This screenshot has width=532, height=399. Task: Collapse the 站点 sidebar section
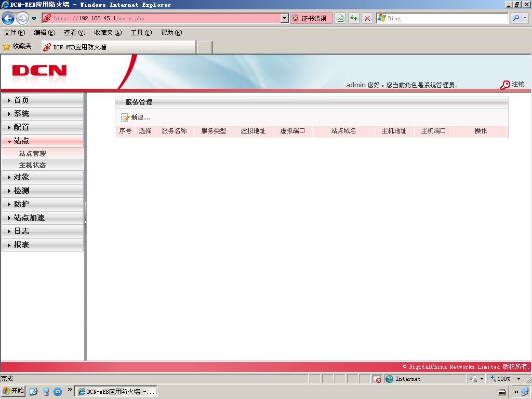tap(43, 141)
